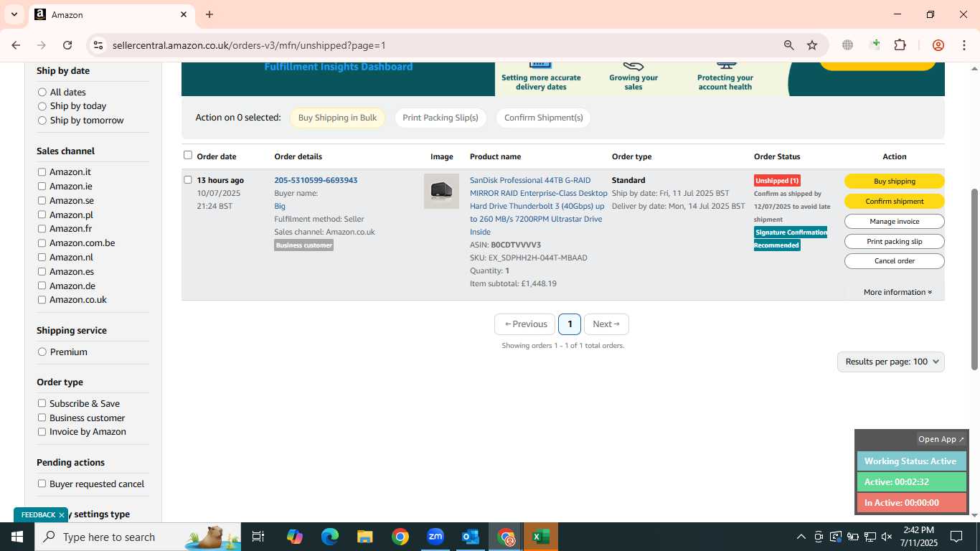Screen dimensions: 980x551
Task: Open a new browser tab with the plus icon
Action: pos(209,14)
